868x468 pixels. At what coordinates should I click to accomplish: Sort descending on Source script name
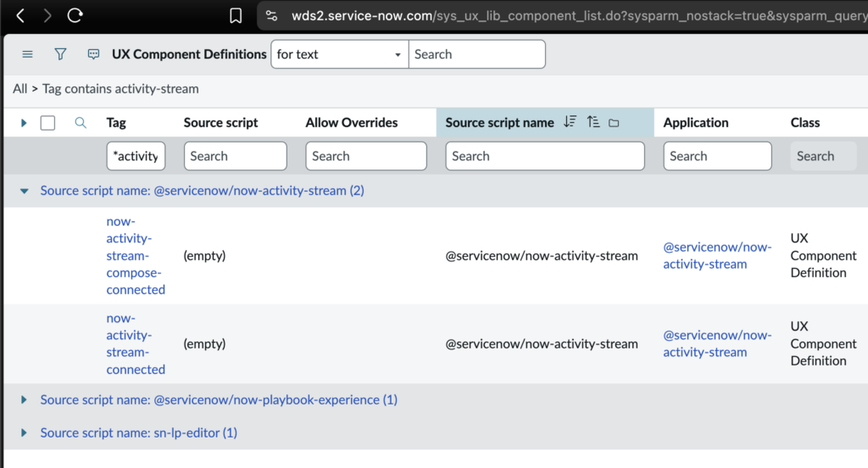[570, 122]
